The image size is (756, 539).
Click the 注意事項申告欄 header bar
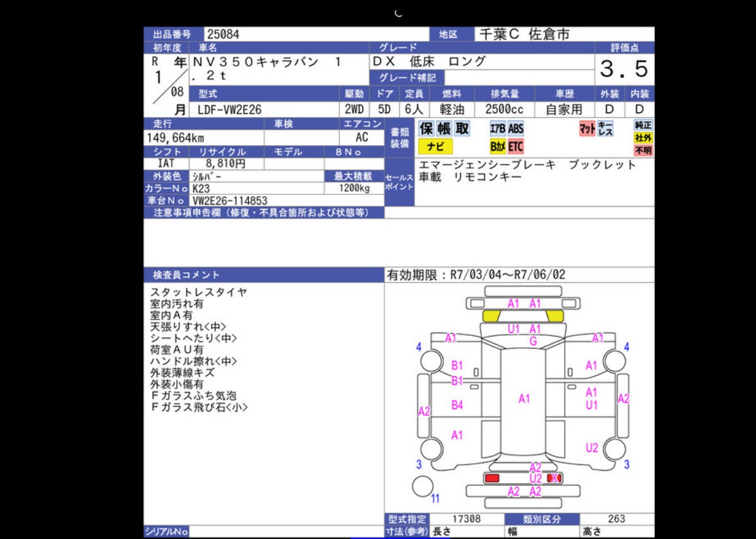(x=264, y=213)
